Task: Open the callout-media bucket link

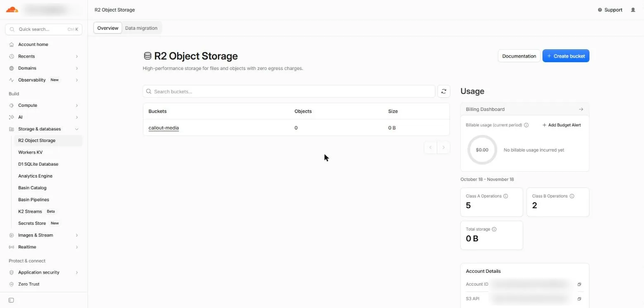Action: coord(164,128)
